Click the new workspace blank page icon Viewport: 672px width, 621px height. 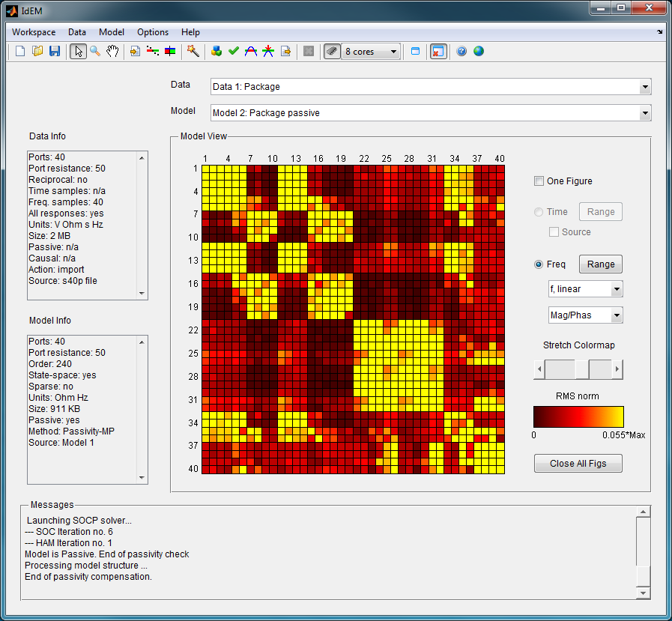[19, 52]
